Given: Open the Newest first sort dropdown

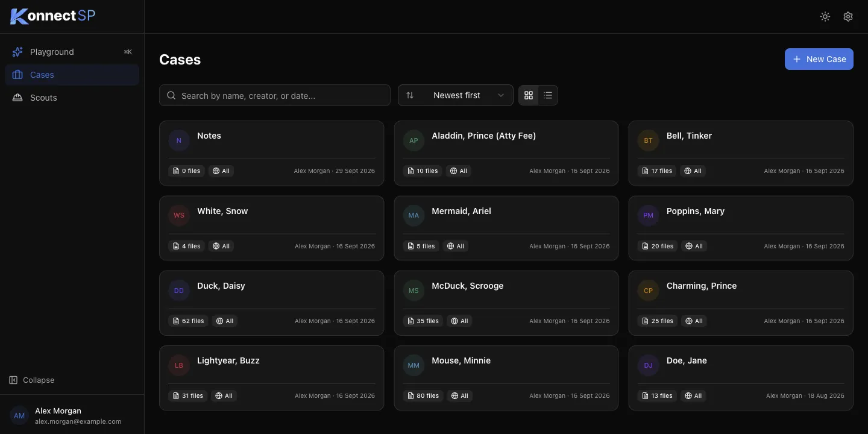Looking at the screenshot, I should 456,95.
